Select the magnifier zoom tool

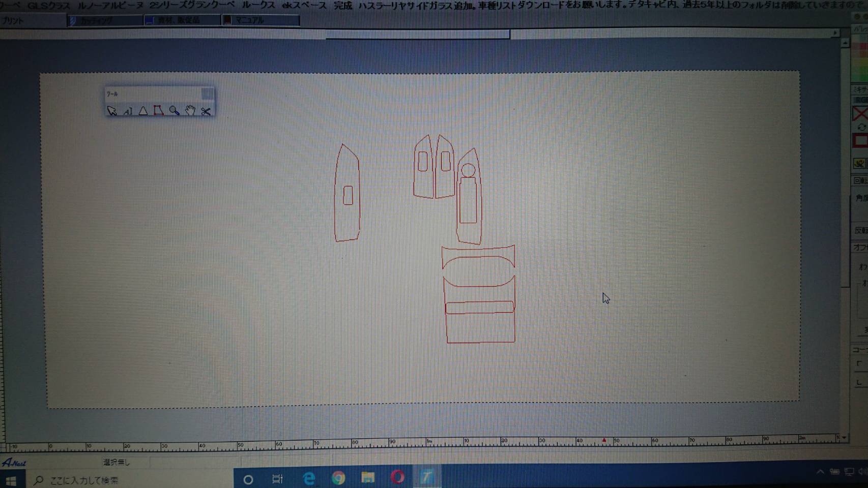pyautogui.click(x=174, y=110)
